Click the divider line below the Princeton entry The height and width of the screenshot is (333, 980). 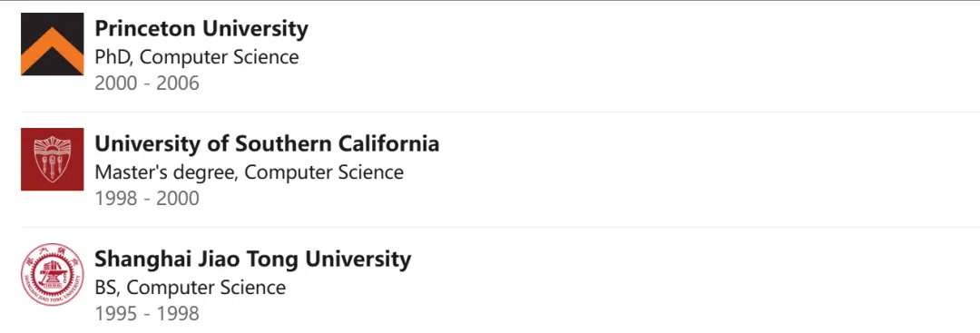(x=500, y=112)
